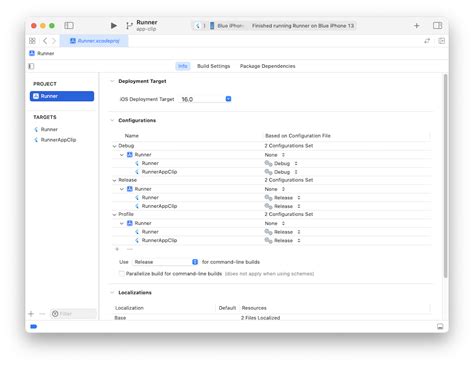Change the Debug config file for Debug's Runner target
The image size is (474, 366).
pyautogui.click(x=281, y=163)
